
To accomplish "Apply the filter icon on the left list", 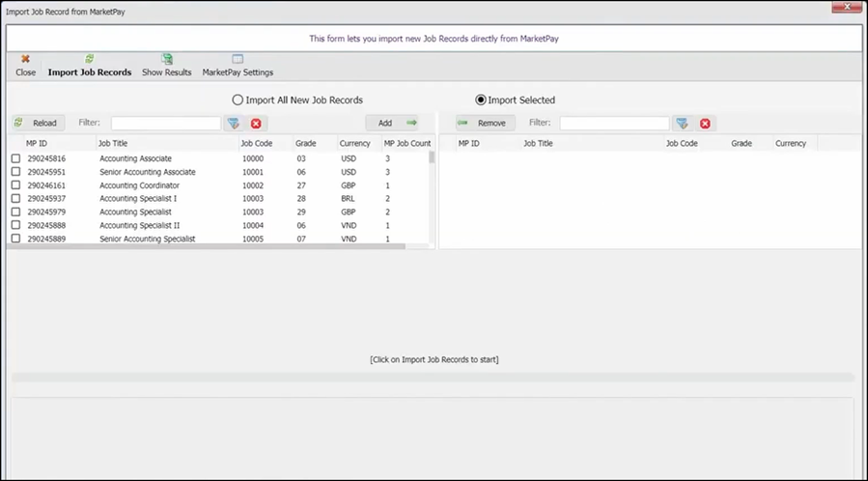I will 233,124.
